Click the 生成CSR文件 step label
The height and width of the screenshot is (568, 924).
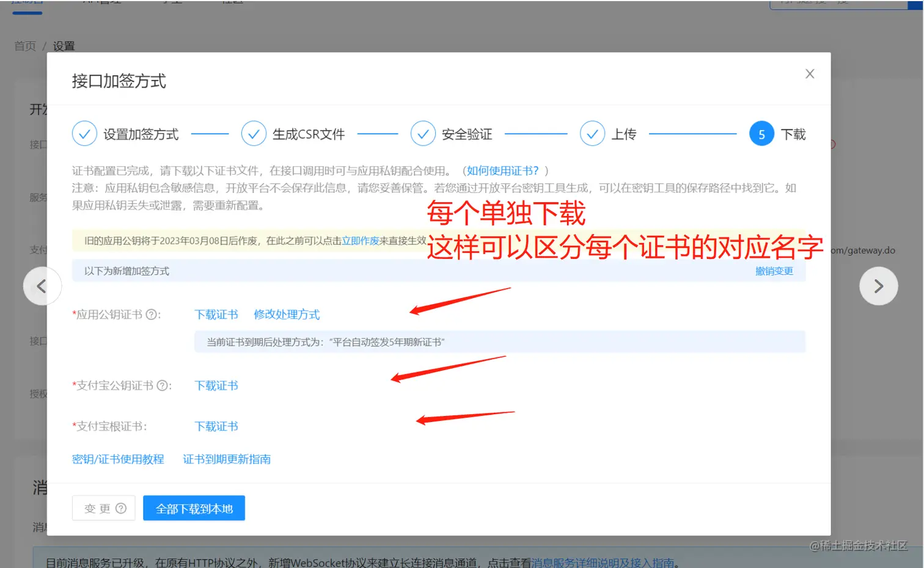coord(309,134)
